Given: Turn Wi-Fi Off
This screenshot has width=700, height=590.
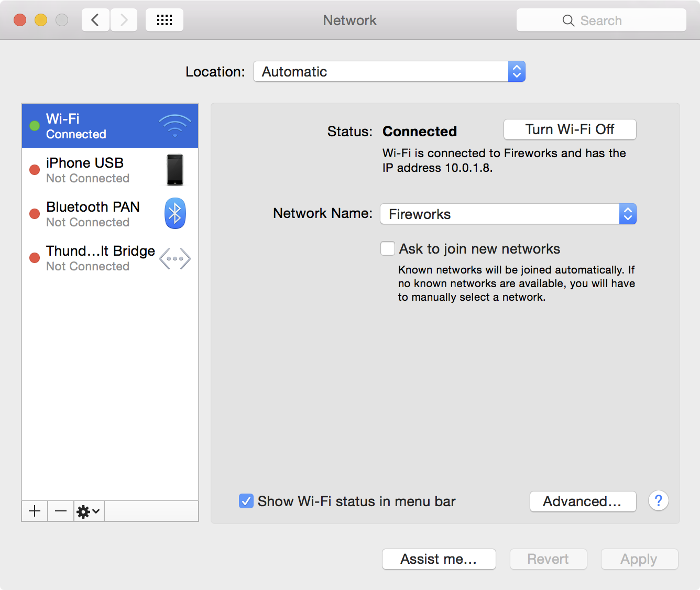Looking at the screenshot, I should 570,129.
